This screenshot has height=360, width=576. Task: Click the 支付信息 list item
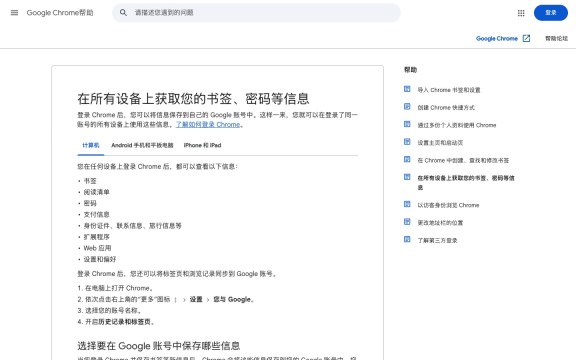click(x=96, y=215)
